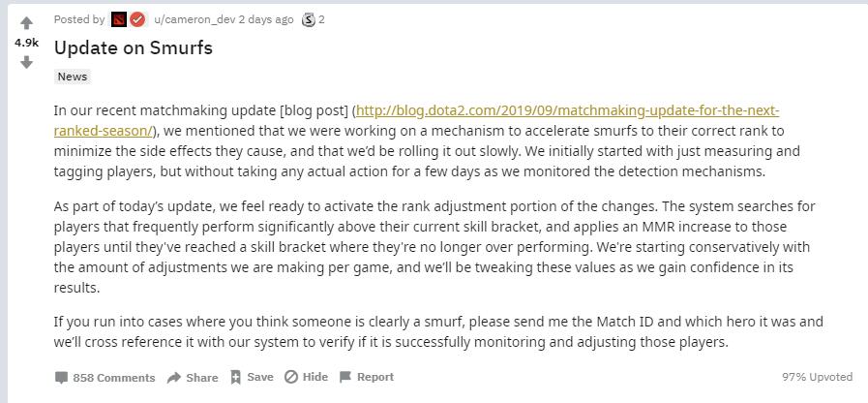The image size is (868, 403).
Task: Open u/cameron_dev user profile
Action: pyautogui.click(x=195, y=20)
